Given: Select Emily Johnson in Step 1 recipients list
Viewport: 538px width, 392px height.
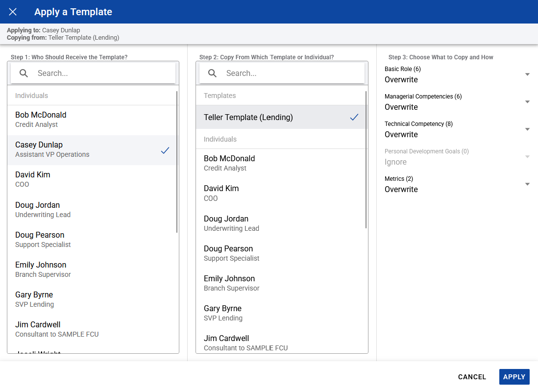Looking at the screenshot, I should [x=92, y=269].
